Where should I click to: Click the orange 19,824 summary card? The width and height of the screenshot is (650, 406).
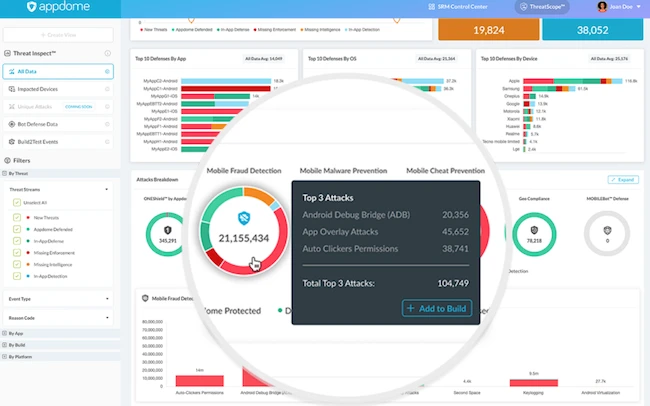pyautogui.click(x=489, y=30)
